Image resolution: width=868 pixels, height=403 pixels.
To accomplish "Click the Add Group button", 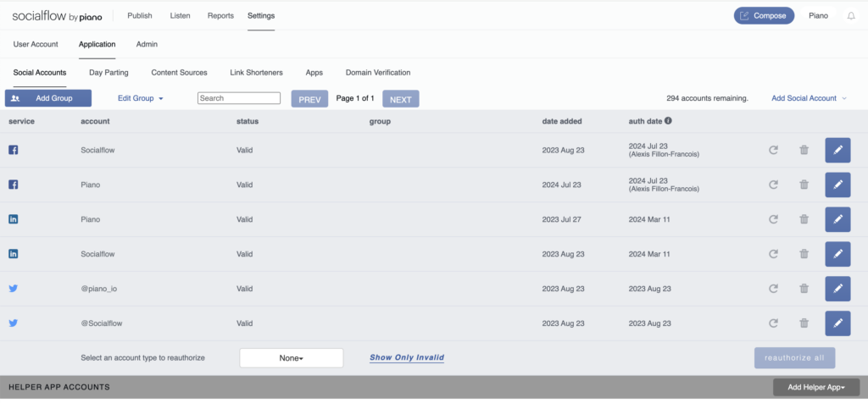I will pyautogui.click(x=48, y=98).
